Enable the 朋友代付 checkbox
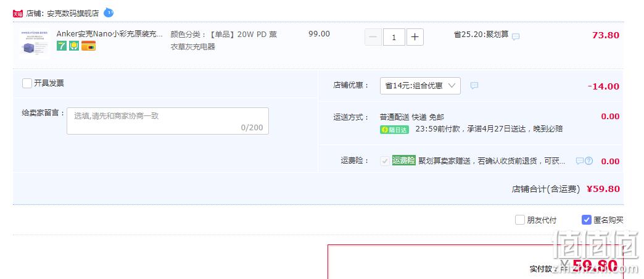This screenshot has height=279, width=644. (x=520, y=220)
